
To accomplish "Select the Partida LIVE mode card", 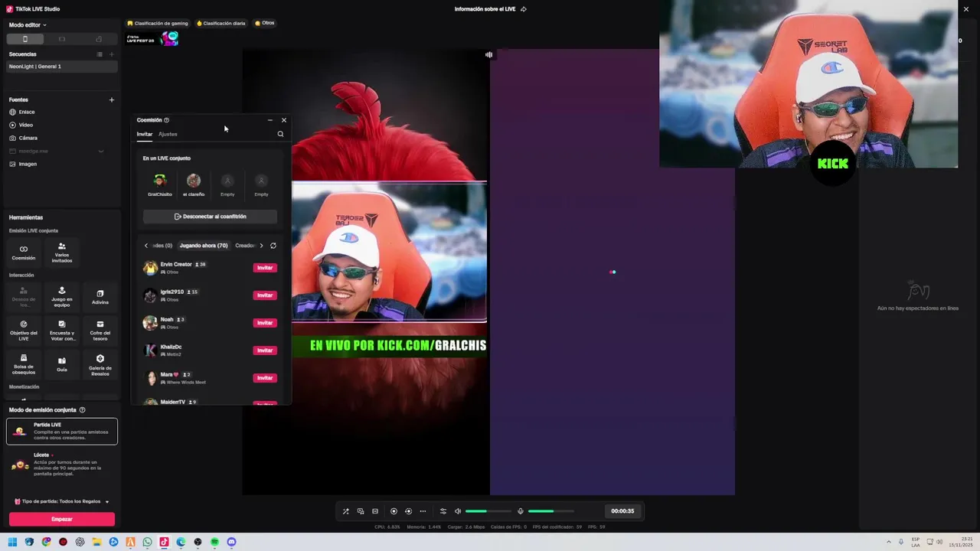I will point(62,431).
